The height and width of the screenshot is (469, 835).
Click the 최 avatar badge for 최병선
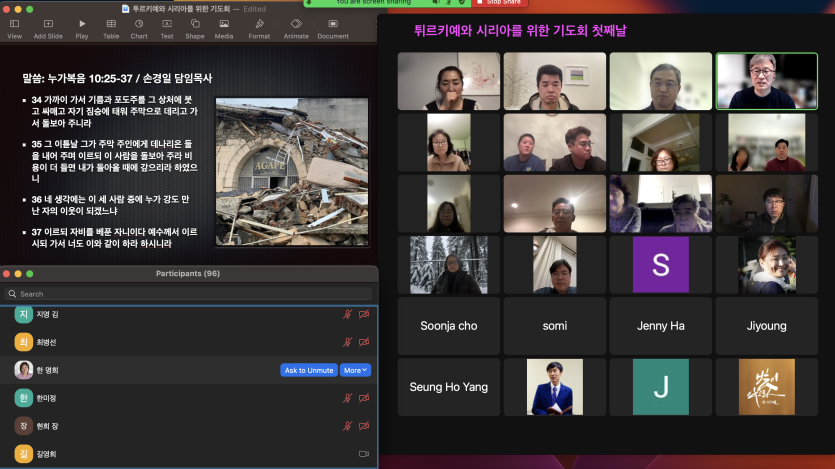(x=23, y=342)
